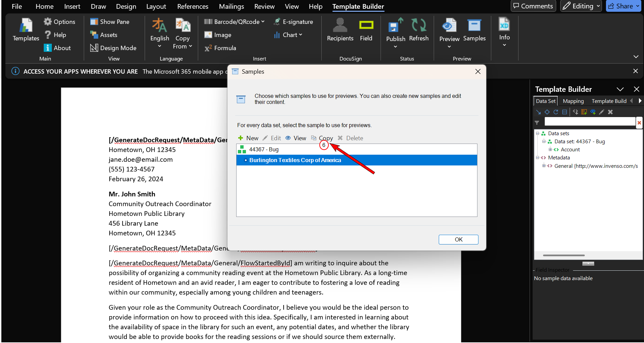Switch to the Mailings tab
Screen dimensions: 644x343
coord(231,6)
